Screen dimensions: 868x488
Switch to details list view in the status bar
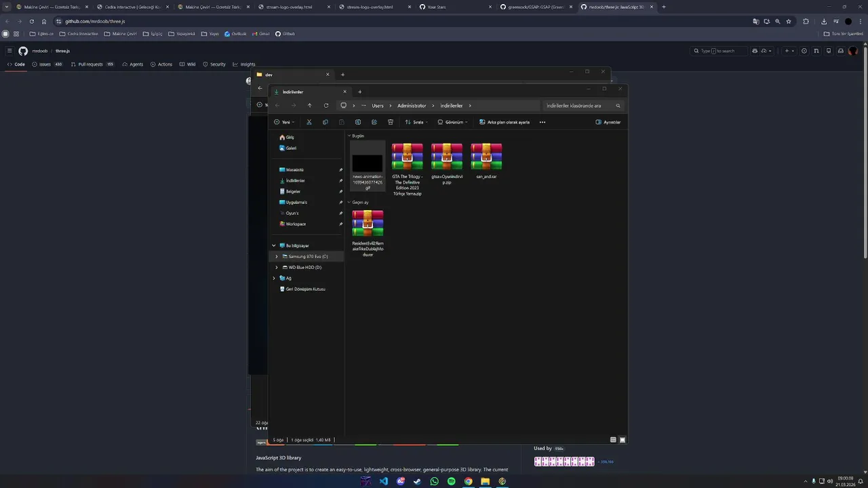pyautogui.click(x=613, y=440)
